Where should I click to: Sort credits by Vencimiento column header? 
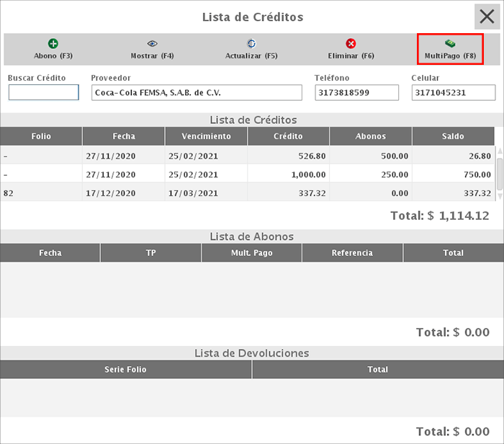[x=206, y=136]
